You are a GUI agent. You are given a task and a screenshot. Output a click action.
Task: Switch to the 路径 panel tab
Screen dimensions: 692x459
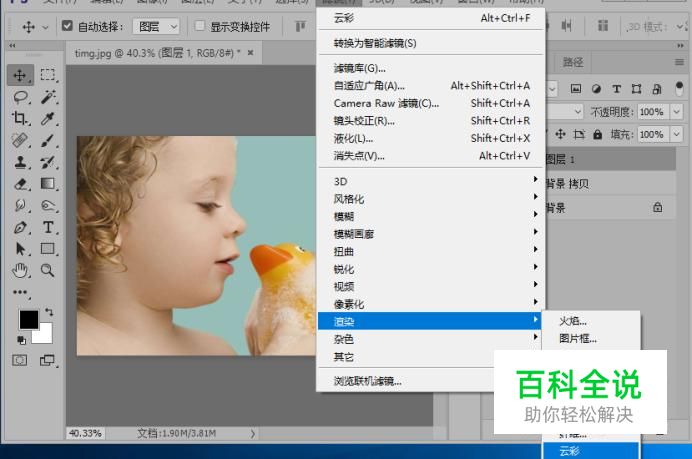[573, 62]
